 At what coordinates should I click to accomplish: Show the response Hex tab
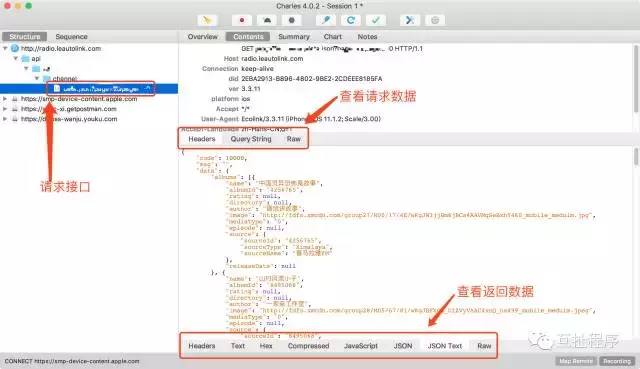click(266, 346)
